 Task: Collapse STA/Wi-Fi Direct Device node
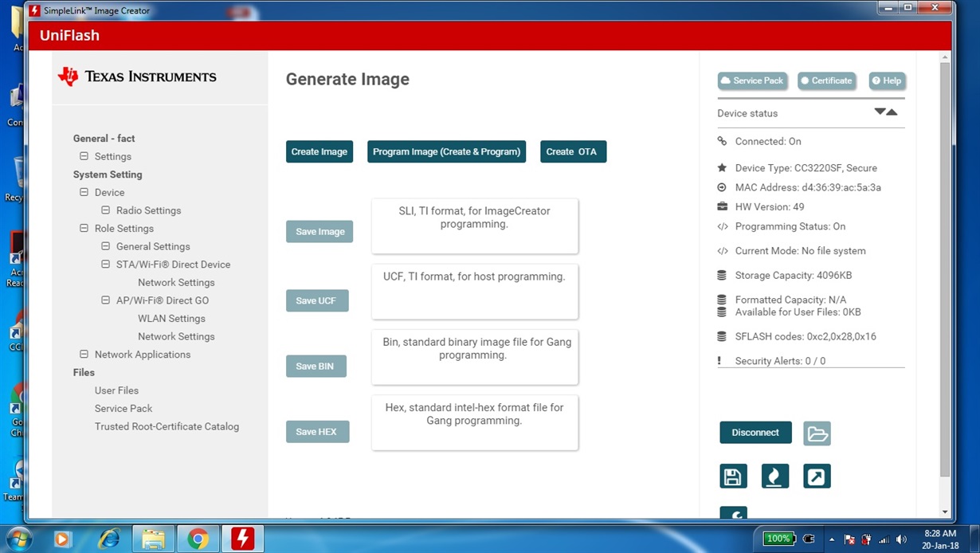[105, 264]
